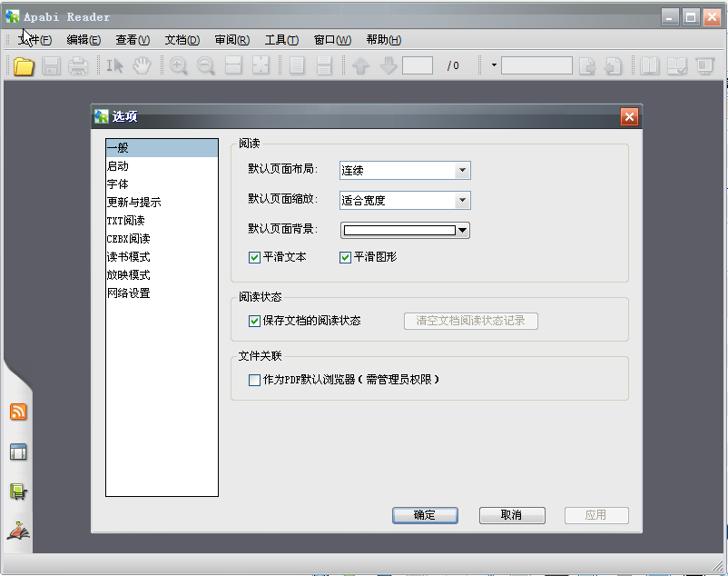Image resolution: width=728 pixels, height=576 pixels.
Task: Toggle the 平滑图形 checkbox
Action: [345, 257]
